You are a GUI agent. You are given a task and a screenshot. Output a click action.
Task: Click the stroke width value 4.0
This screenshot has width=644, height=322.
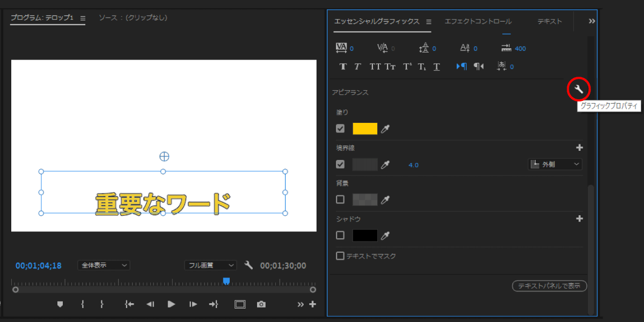tap(413, 165)
